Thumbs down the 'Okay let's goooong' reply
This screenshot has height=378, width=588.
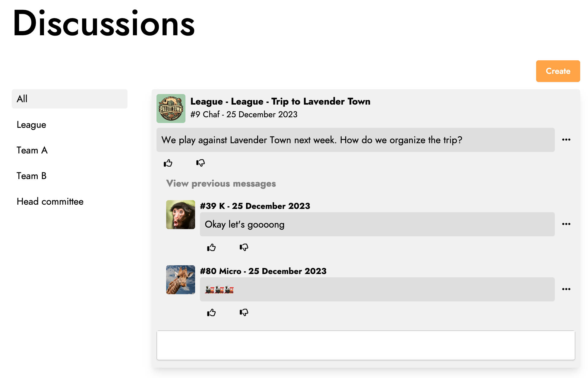coord(244,247)
